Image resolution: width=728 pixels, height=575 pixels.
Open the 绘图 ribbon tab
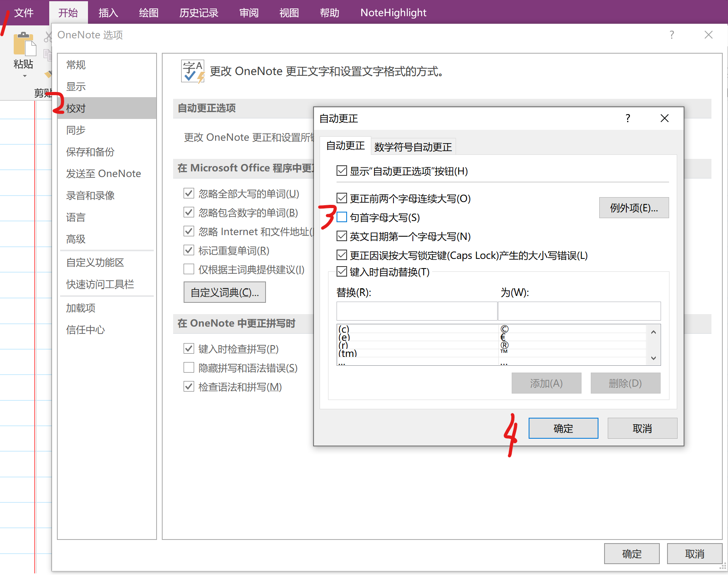149,13
